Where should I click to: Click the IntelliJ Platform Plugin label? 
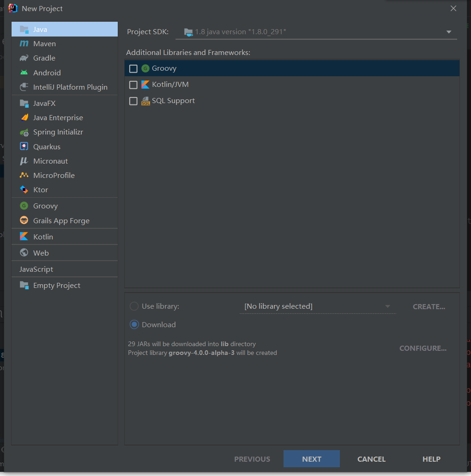[70, 87]
